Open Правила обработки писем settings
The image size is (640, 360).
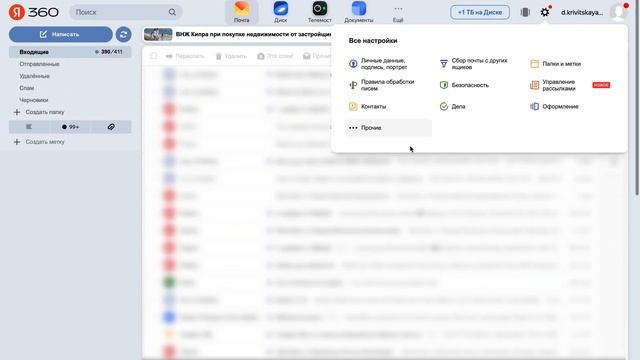[x=387, y=85]
